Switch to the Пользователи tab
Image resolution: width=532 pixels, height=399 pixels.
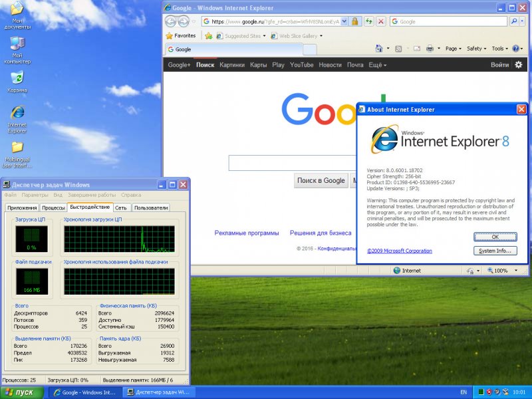pyautogui.click(x=151, y=207)
